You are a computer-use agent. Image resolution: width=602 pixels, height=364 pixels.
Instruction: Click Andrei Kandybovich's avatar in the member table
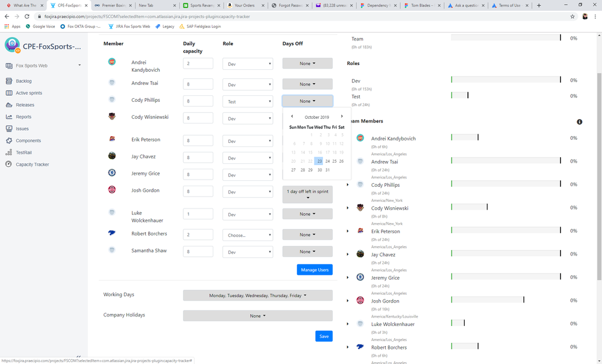[111, 61]
